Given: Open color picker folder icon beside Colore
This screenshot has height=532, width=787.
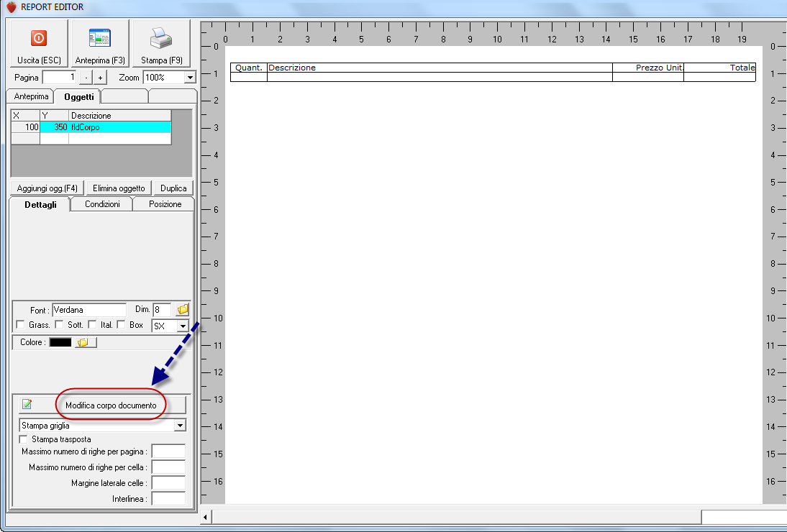Looking at the screenshot, I should [x=86, y=342].
